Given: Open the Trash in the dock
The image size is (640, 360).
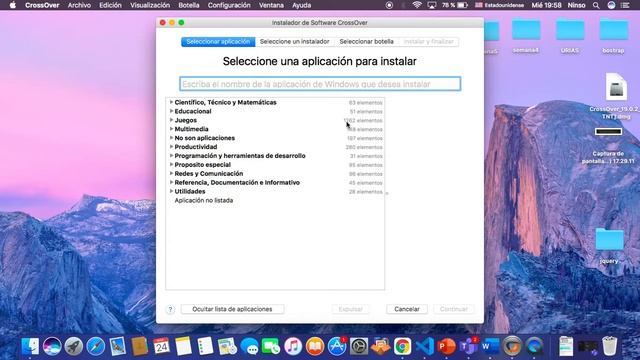Looking at the screenshot, I should coord(610,347).
